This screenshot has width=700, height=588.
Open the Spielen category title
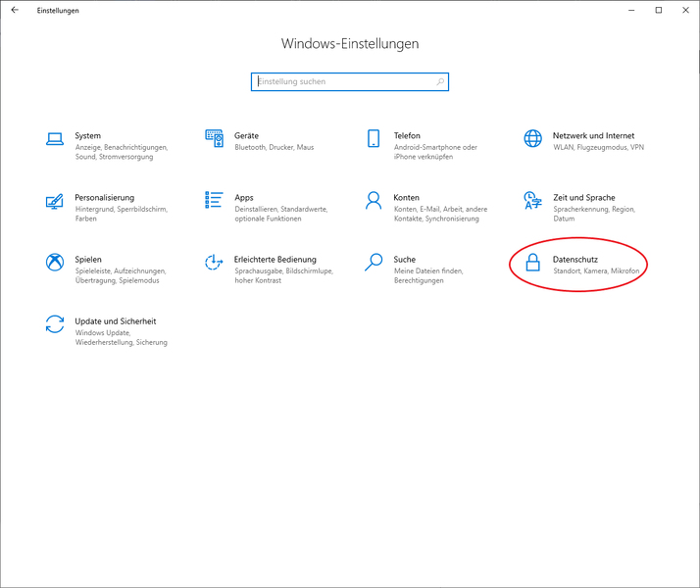pyautogui.click(x=88, y=259)
